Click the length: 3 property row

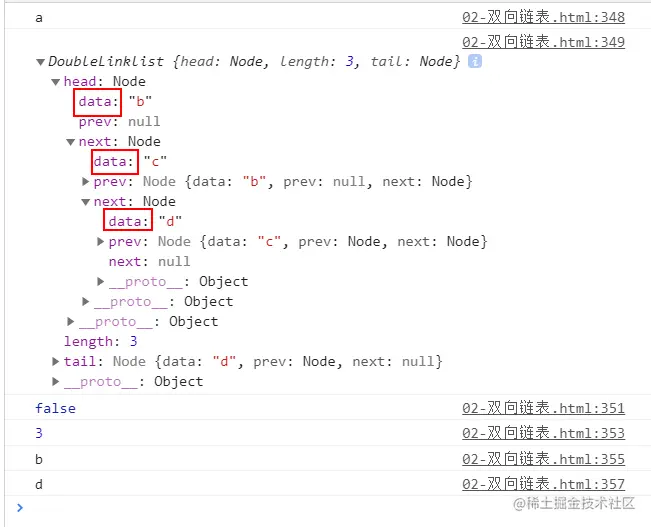coord(100,341)
